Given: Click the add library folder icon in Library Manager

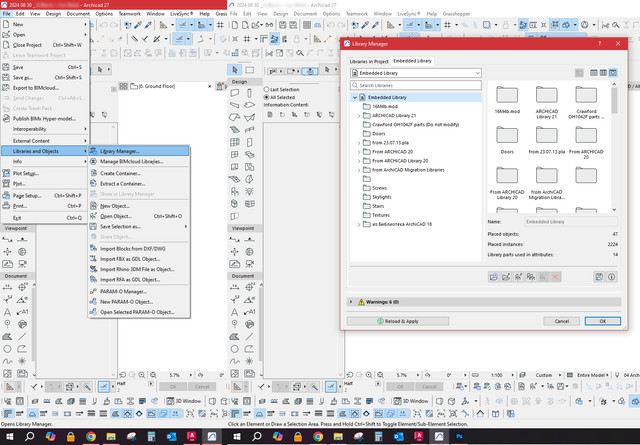Looking at the screenshot, I should (x=494, y=277).
